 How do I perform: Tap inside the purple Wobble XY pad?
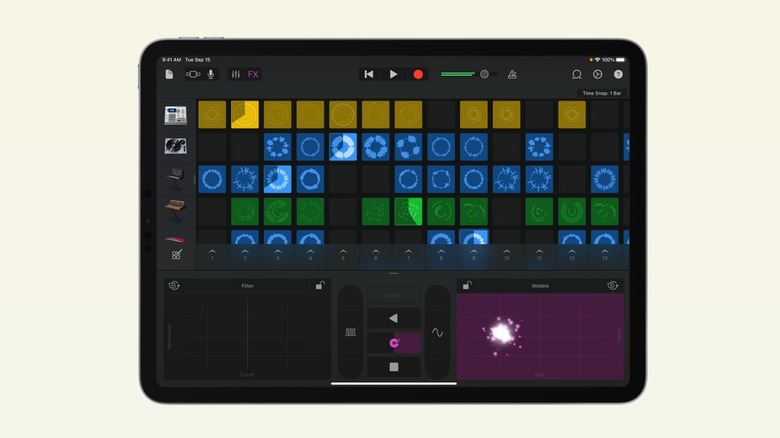pyautogui.click(x=540, y=336)
